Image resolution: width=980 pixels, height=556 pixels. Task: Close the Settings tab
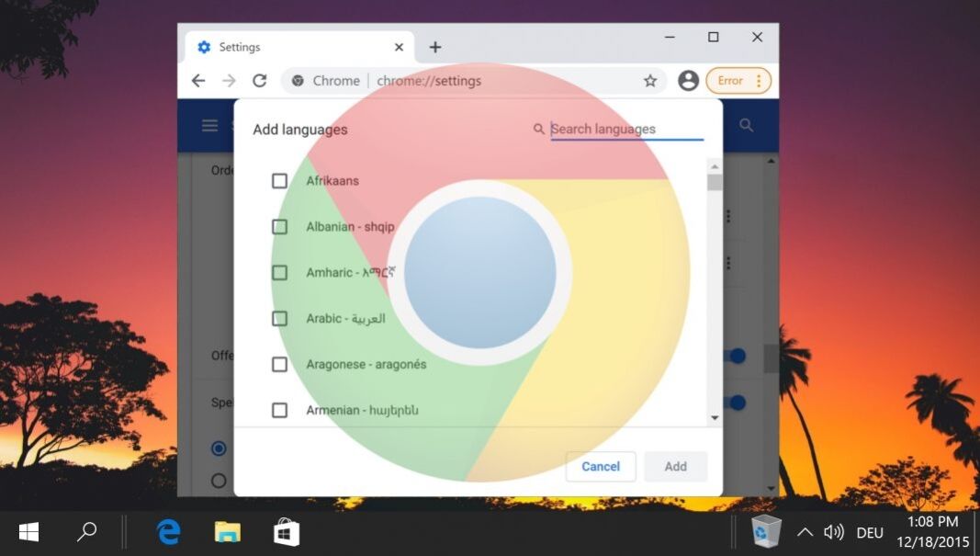pyautogui.click(x=399, y=47)
